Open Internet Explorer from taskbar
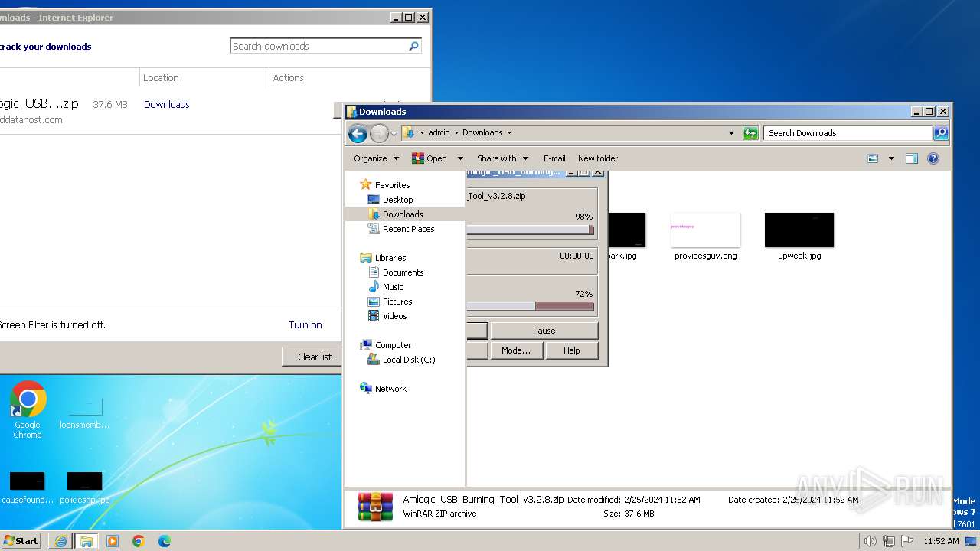 (x=60, y=541)
